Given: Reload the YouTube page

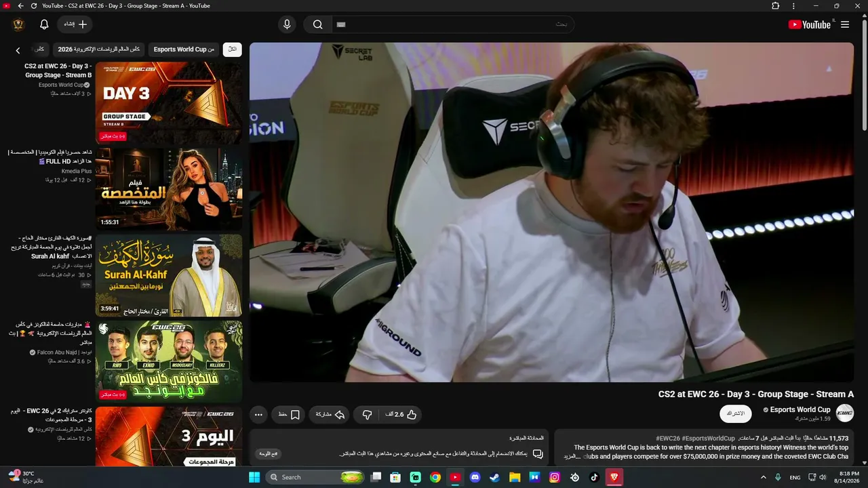Looking at the screenshot, I should coord(34,6).
